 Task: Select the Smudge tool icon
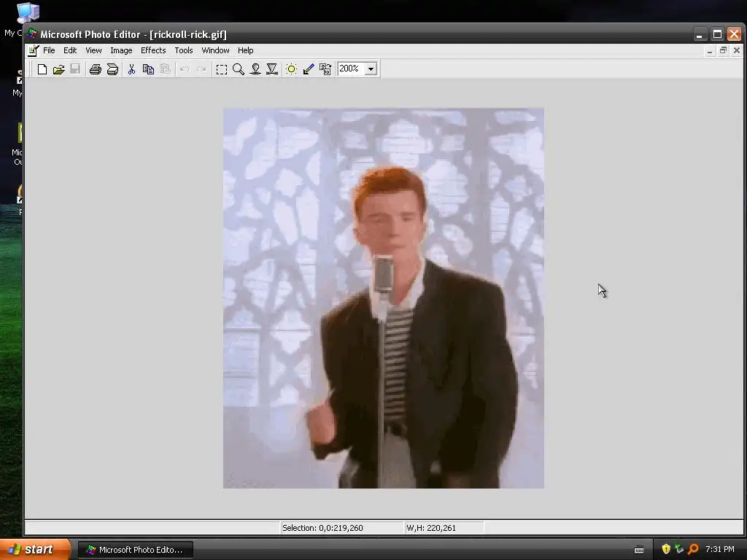pos(255,69)
